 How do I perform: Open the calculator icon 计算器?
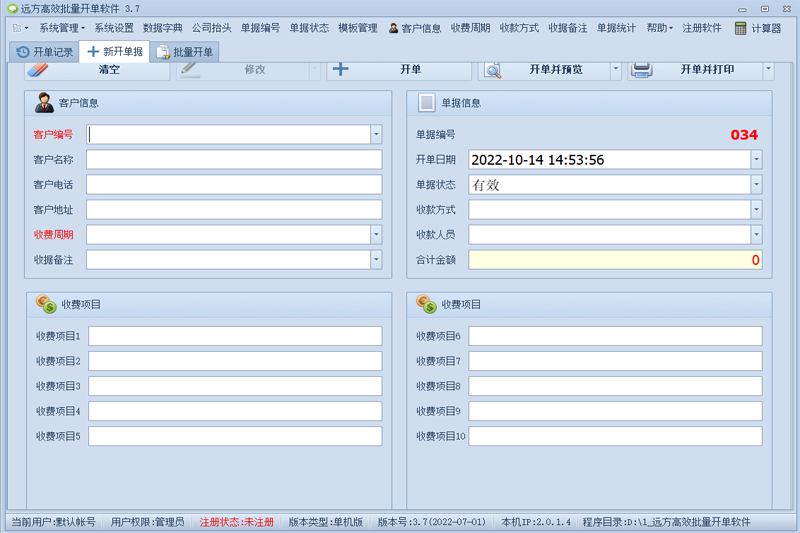tap(740, 28)
